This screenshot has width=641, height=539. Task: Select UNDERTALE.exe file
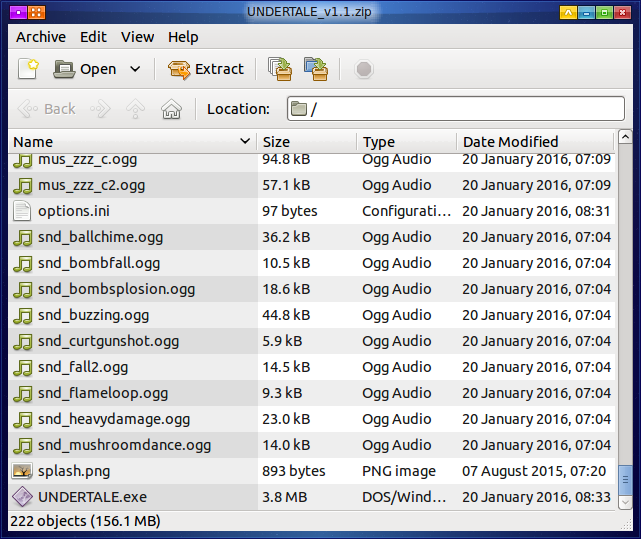[x=312, y=497]
